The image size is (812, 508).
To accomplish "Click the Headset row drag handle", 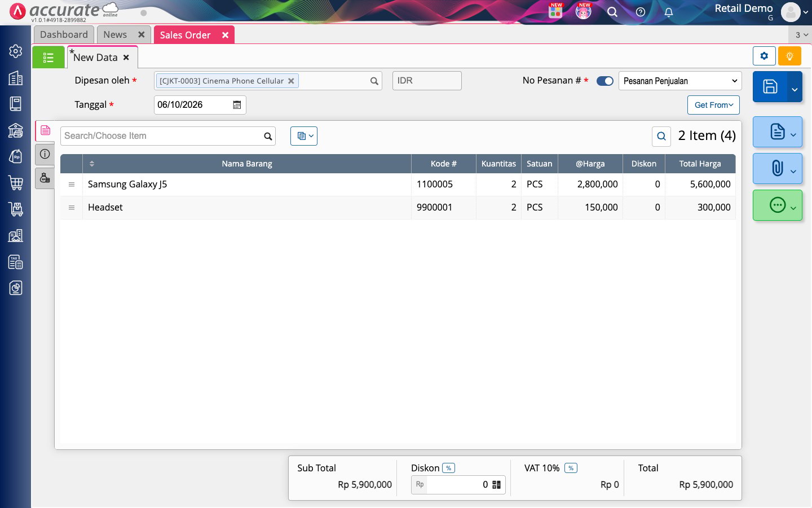I will click(72, 208).
